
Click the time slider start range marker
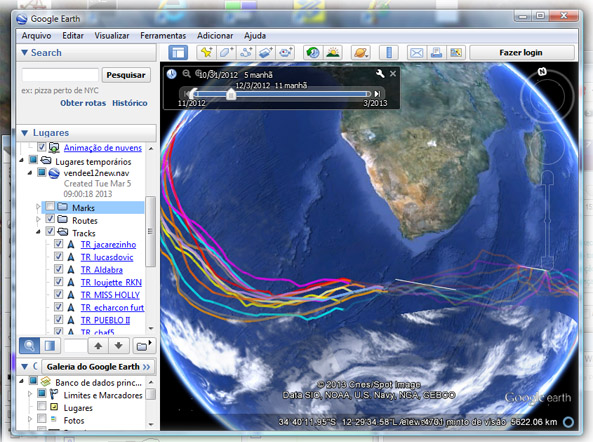pyautogui.click(x=193, y=93)
